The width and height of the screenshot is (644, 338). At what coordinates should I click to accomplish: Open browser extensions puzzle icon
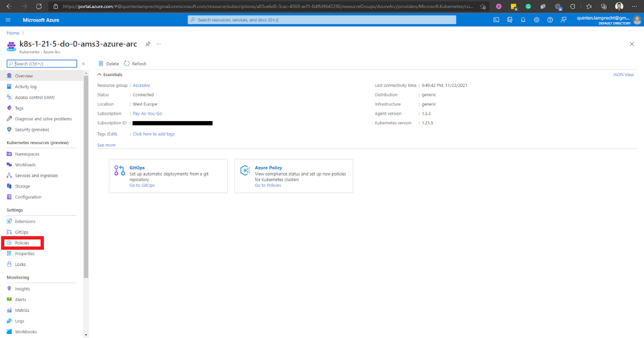point(572,6)
